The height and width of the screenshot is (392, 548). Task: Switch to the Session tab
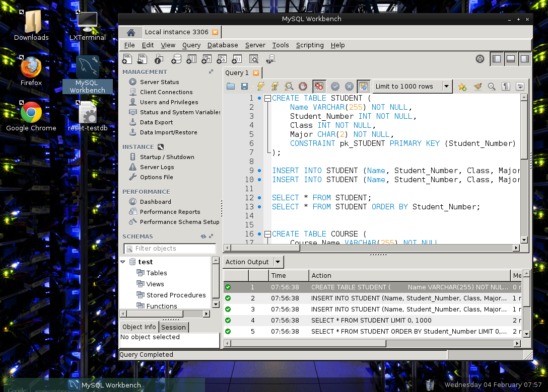[174, 327]
